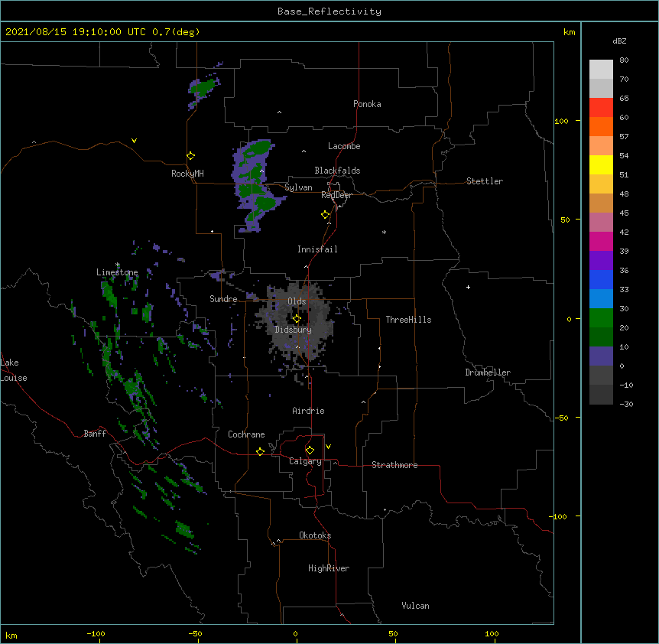
Task: Click the red 65 dBZ color swatch
Action: [x=601, y=108]
